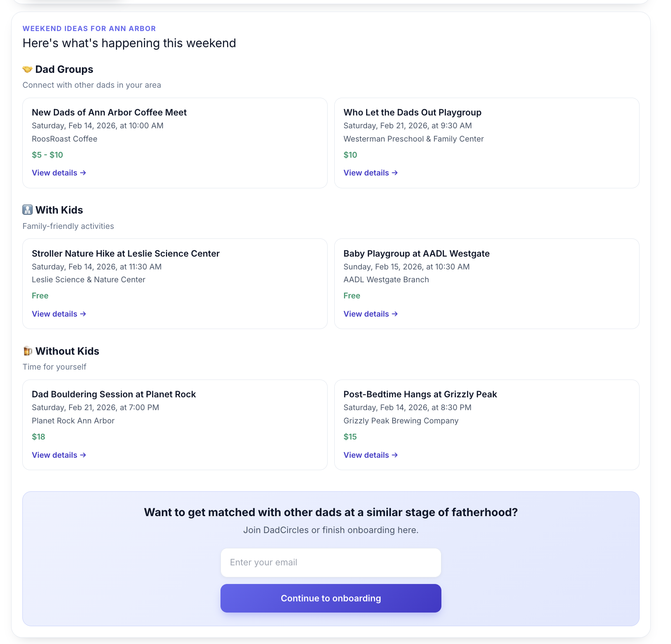Click the Enter your email field

(331, 562)
